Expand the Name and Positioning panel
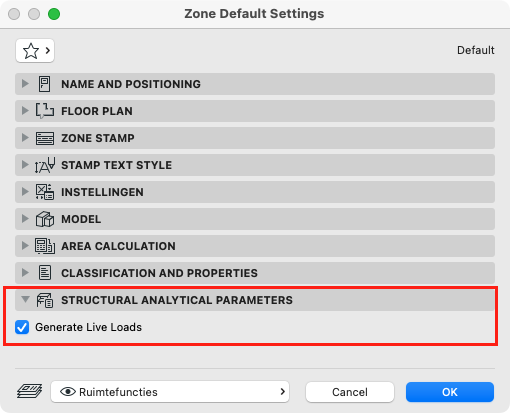Viewport: 510px width, 413px height. pyautogui.click(x=25, y=84)
